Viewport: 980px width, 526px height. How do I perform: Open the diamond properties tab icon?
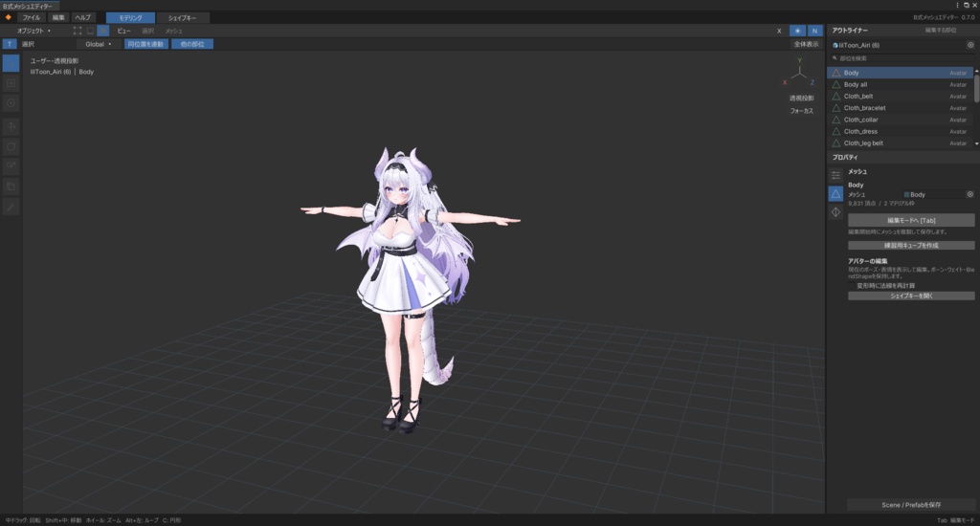(835, 212)
